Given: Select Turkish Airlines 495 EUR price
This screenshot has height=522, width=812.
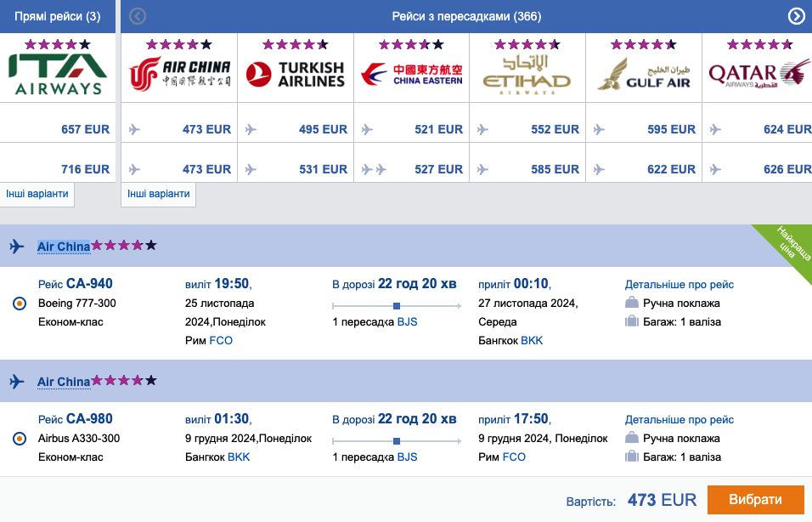Looking at the screenshot, I should coord(323,129).
